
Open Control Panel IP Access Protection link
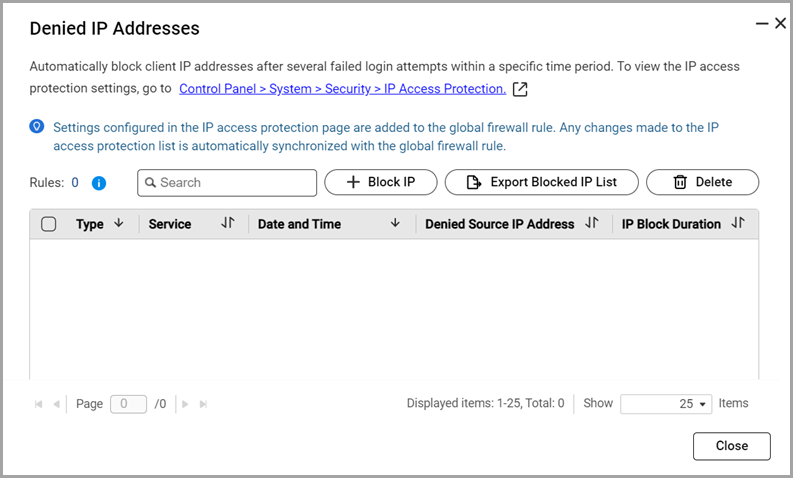pos(342,89)
